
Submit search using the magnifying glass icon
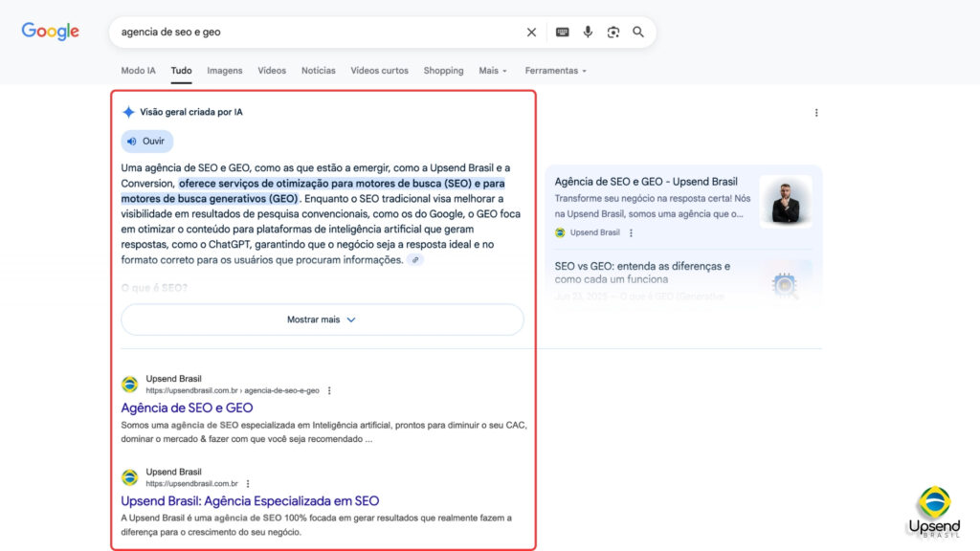(638, 32)
